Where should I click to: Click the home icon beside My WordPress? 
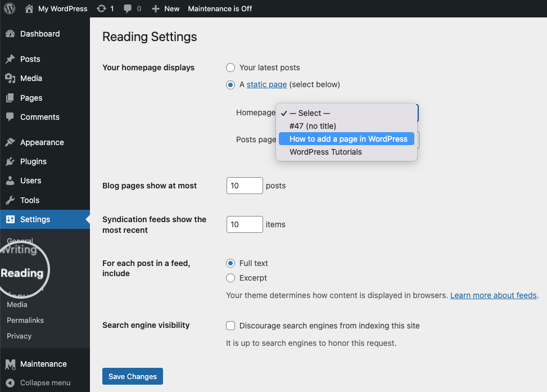tap(29, 8)
